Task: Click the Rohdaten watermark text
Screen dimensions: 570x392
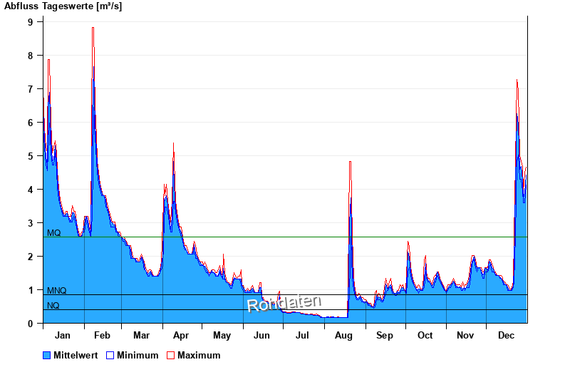Action: pyautogui.click(x=284, y=304)
